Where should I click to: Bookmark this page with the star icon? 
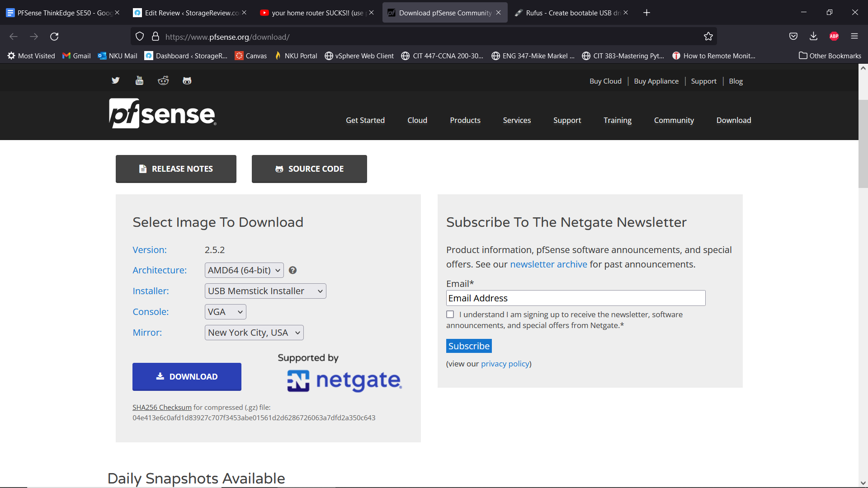point(708,37)
